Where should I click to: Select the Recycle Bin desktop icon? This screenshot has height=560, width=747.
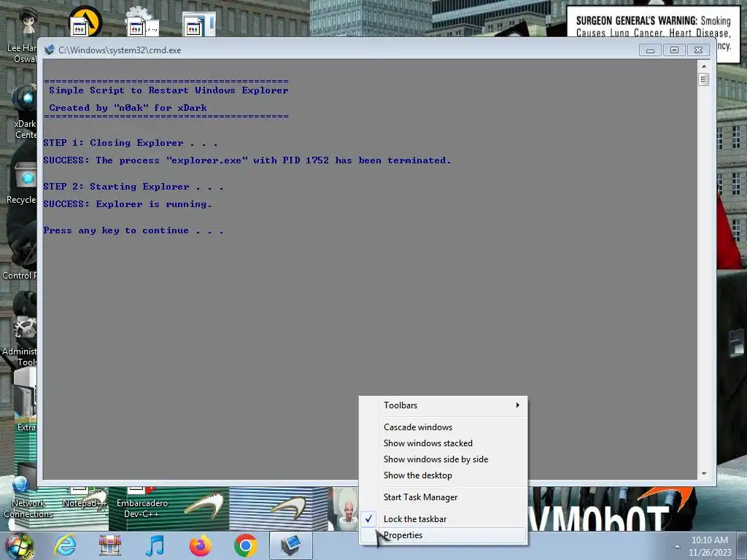click(23, 183)
